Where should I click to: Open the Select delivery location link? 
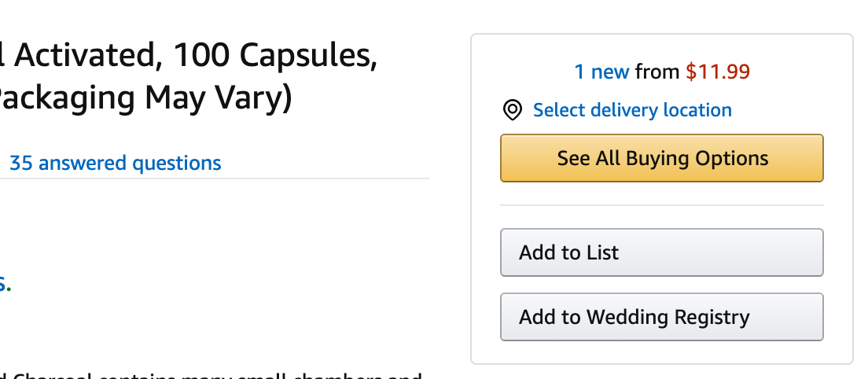[632, 110]
